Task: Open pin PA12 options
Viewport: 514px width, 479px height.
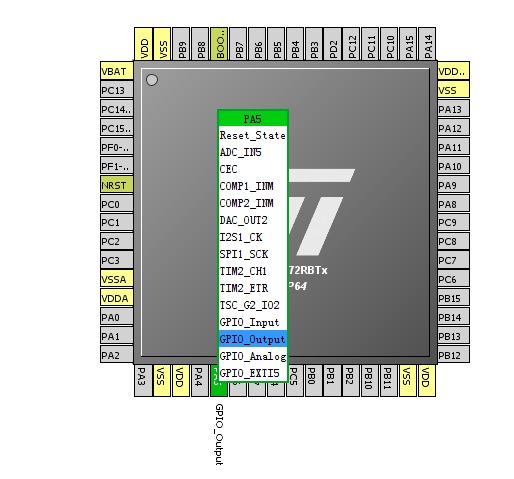Action: pyautogui.click(x=453, y=128)
